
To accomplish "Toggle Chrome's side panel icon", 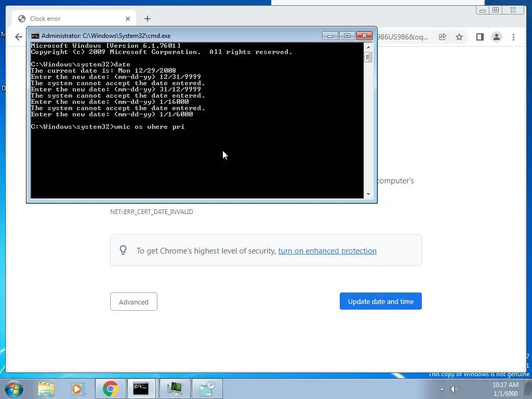I will (480, 37).
